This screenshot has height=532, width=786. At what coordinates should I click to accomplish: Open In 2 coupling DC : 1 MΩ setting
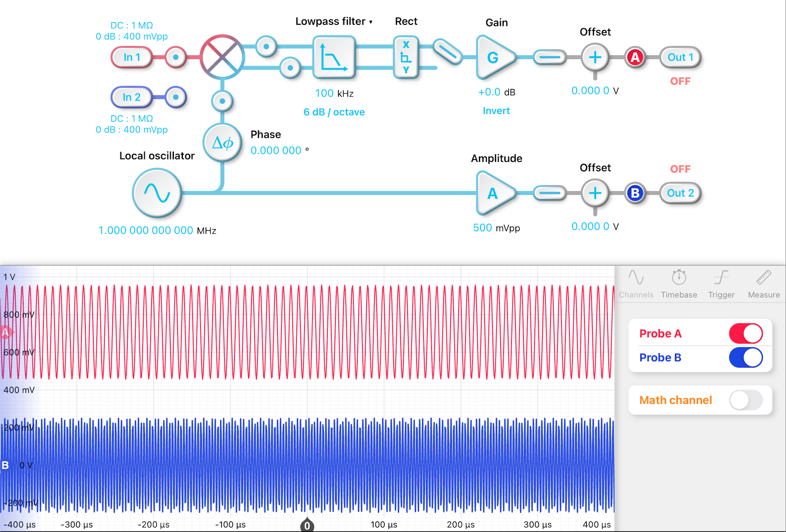pos(131,119)
